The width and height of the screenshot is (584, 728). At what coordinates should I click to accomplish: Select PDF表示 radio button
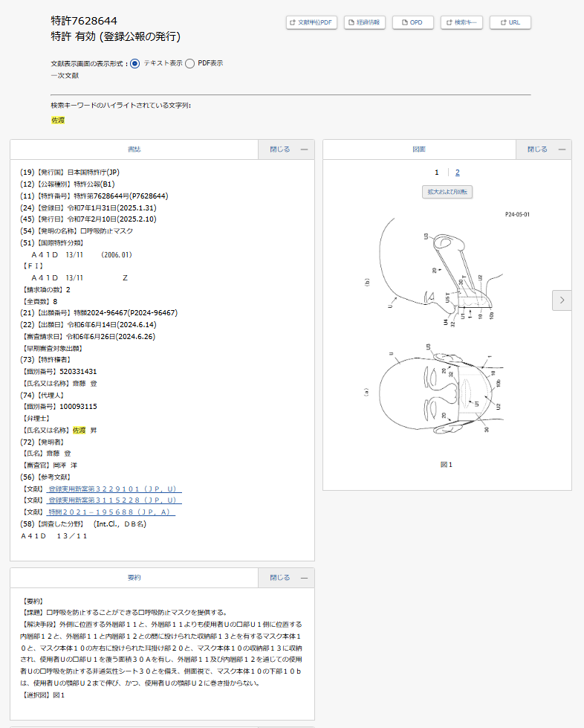point(190,63)
